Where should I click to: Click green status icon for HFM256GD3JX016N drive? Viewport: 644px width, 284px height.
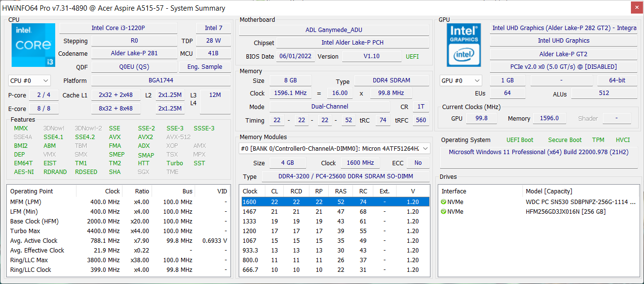pyautogui.click(x=443, y=212)
